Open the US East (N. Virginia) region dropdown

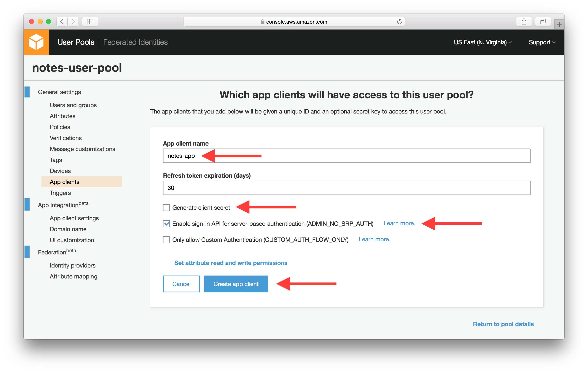pos(483,42)
